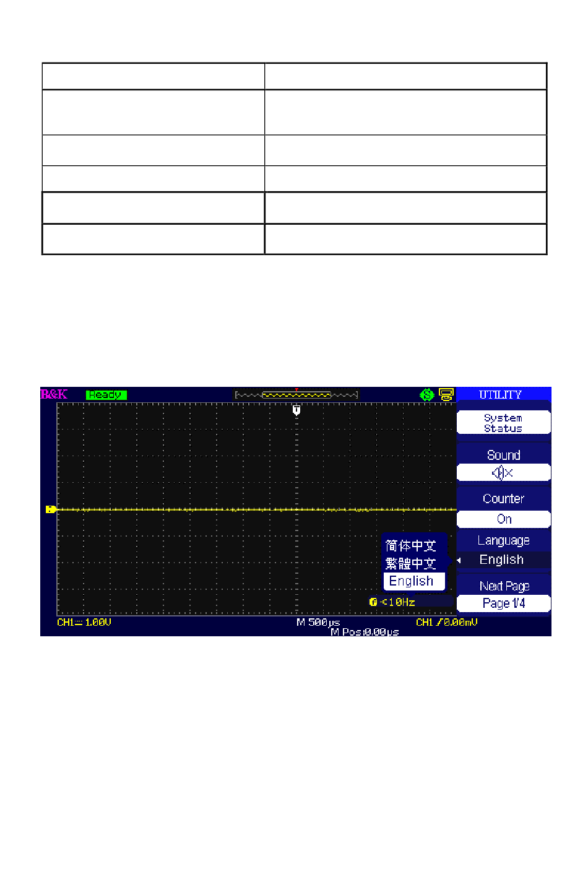Click the M Pos 0.00µs readout
Screen dimensions: 588x882
click(x=365, y=632)
